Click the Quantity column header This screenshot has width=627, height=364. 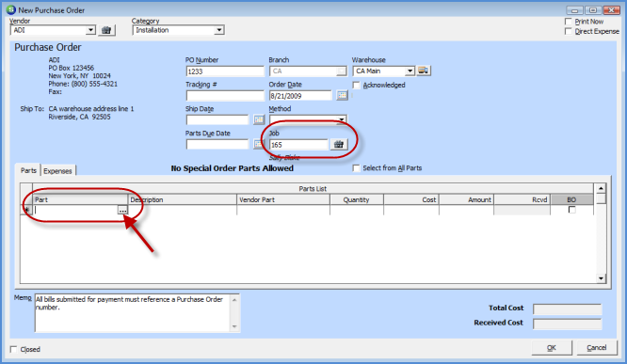click(x=356, y=199)
